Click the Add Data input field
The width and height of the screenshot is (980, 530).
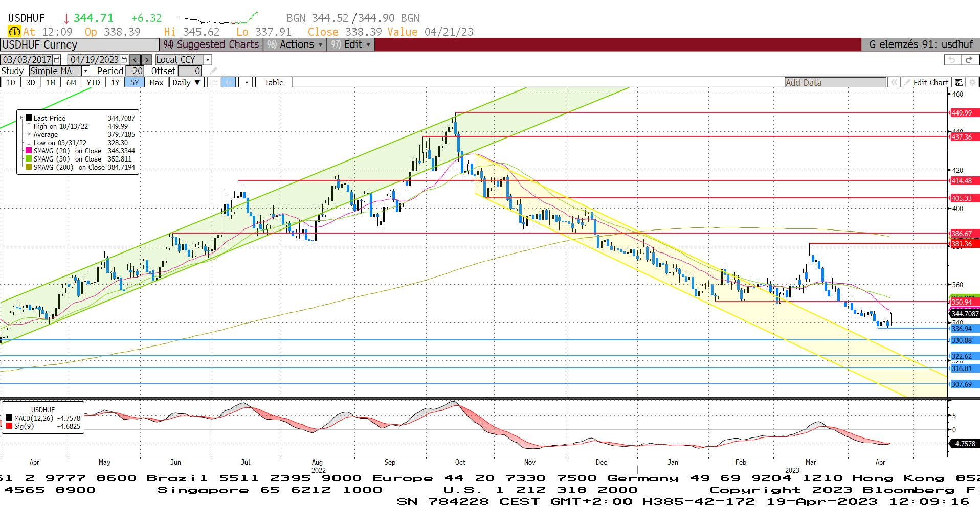tap(835, 82)
